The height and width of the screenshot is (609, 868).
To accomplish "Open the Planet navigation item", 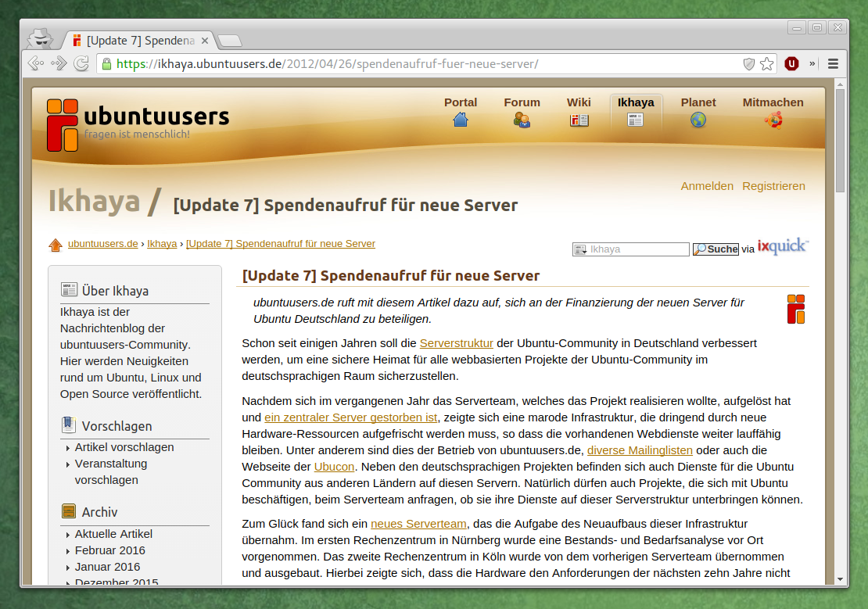I will pyautogui.click(x=698, y=102).
